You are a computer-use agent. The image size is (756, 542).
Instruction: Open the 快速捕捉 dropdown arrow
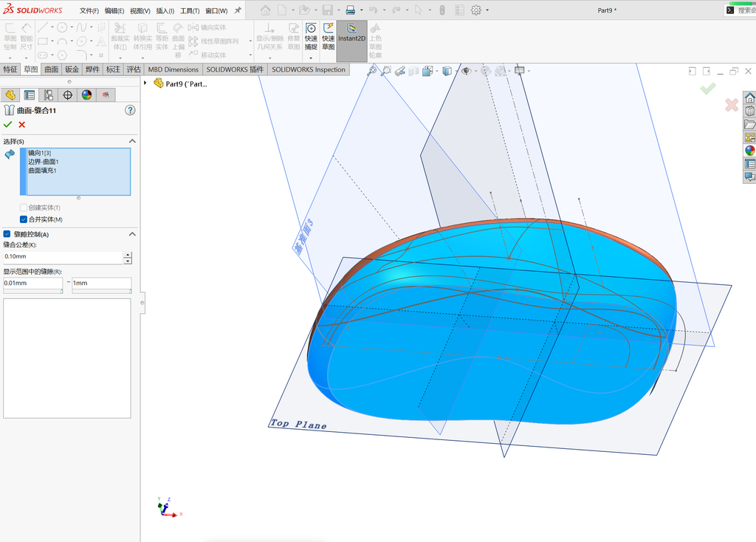coord(311,58)
